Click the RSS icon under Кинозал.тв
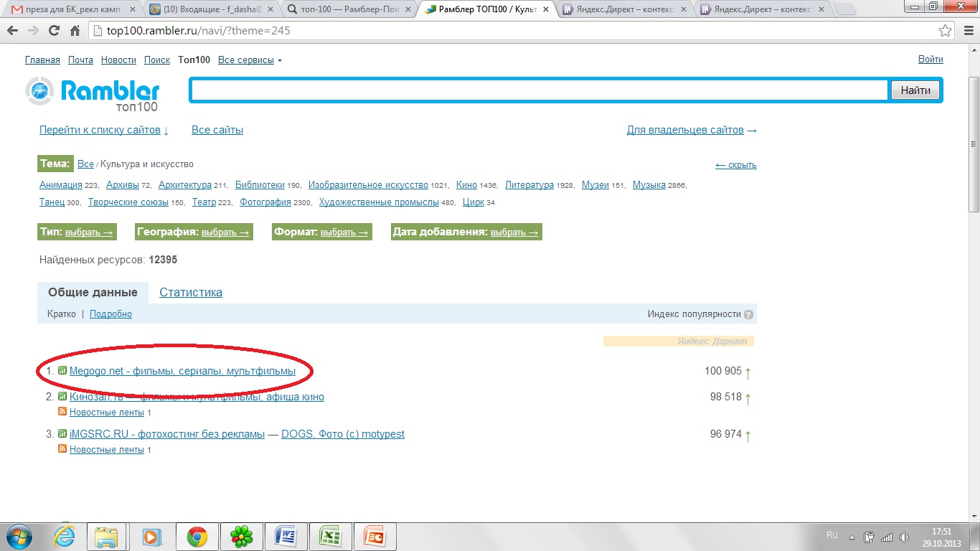Viewport: 980px width, 551px height. click(62, 412)
